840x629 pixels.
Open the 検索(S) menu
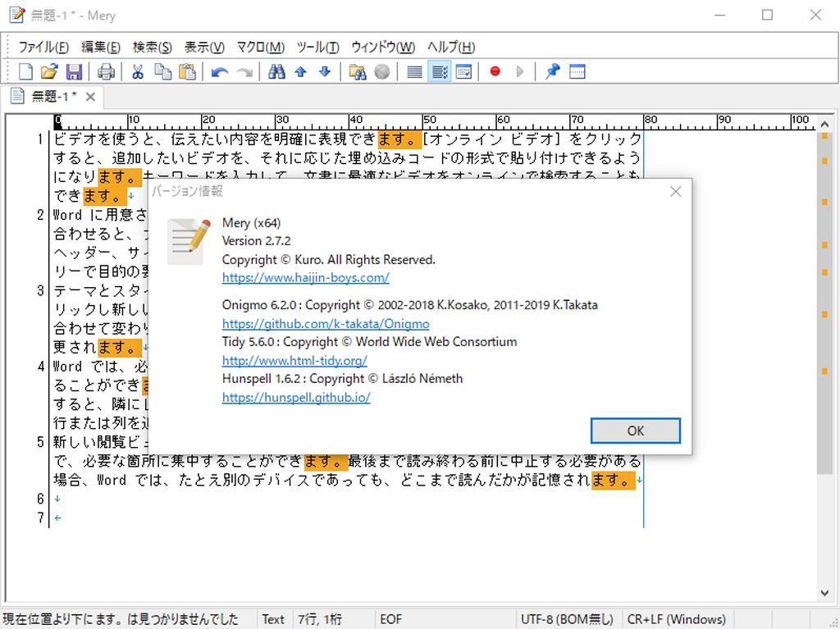coord(152,47)
